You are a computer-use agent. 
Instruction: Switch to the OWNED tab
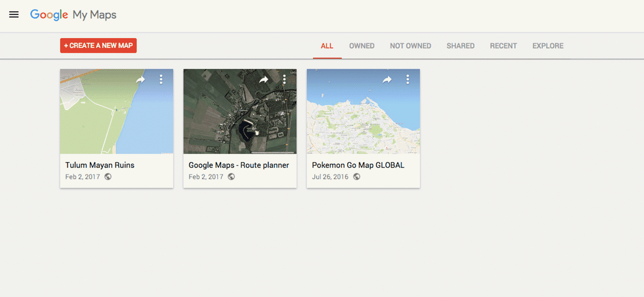[x=362, y=46]
